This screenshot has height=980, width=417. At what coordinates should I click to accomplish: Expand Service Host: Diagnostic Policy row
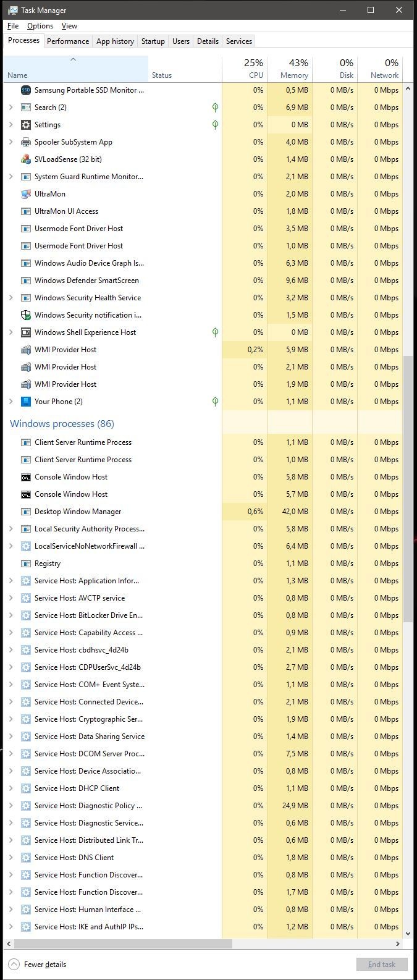11,805
